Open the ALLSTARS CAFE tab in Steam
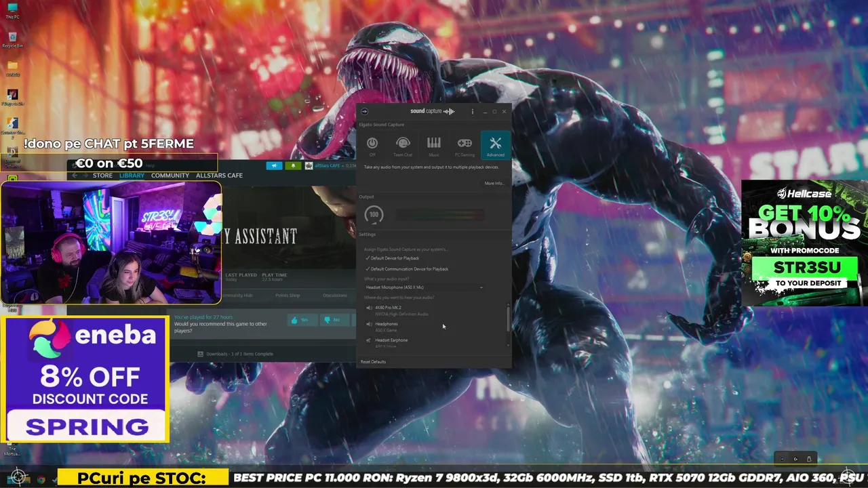868x488 pixels. (219, 176)
